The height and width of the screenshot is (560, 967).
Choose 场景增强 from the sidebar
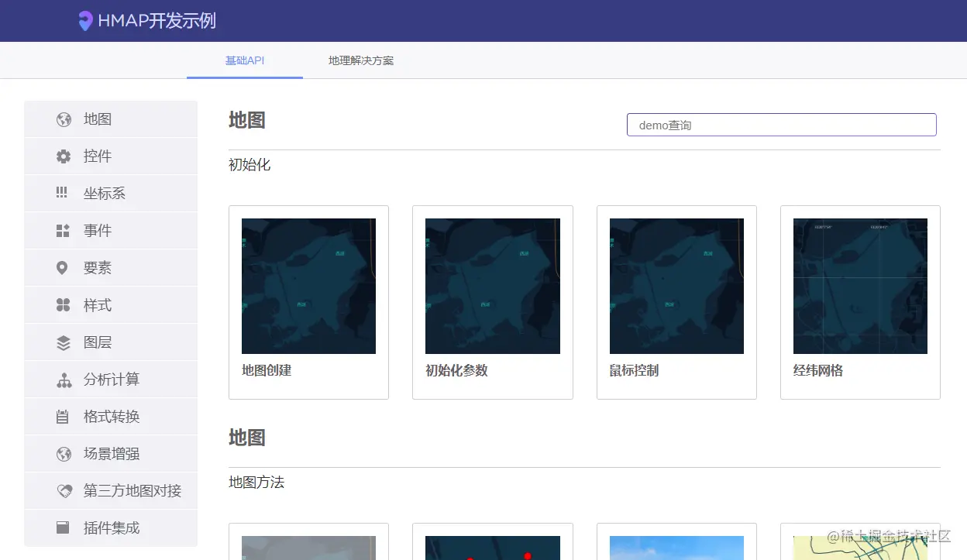tap(111, 454)
